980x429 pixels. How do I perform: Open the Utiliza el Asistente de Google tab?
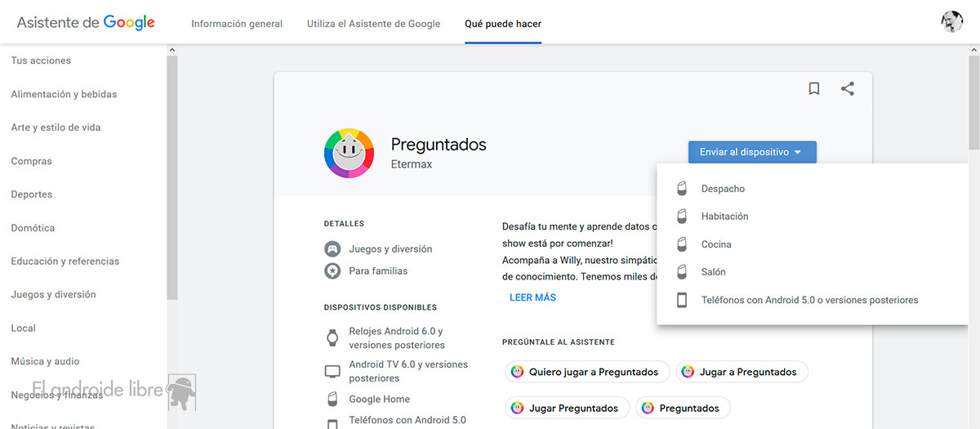point(373,24)
